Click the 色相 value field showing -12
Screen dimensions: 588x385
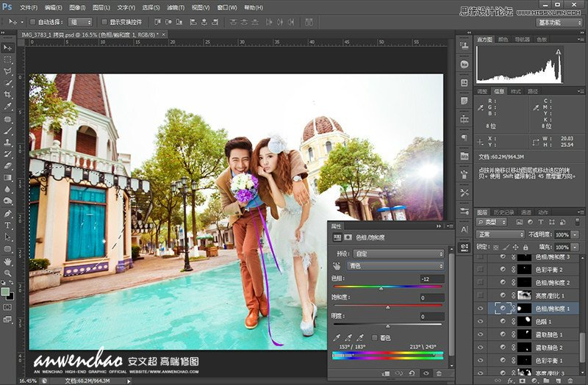pyautogui.click(x=432, y=279)
